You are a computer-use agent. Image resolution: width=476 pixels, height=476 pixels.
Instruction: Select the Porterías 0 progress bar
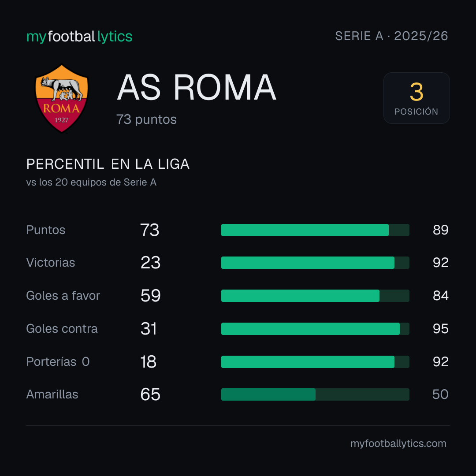pyautogui.click(x=315, y=362)
